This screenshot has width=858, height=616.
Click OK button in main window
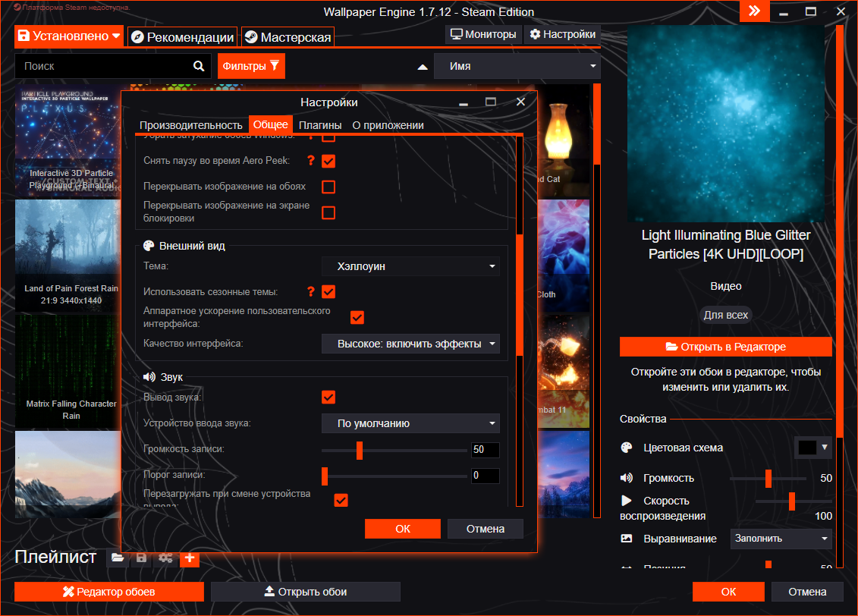coord(728,592)
